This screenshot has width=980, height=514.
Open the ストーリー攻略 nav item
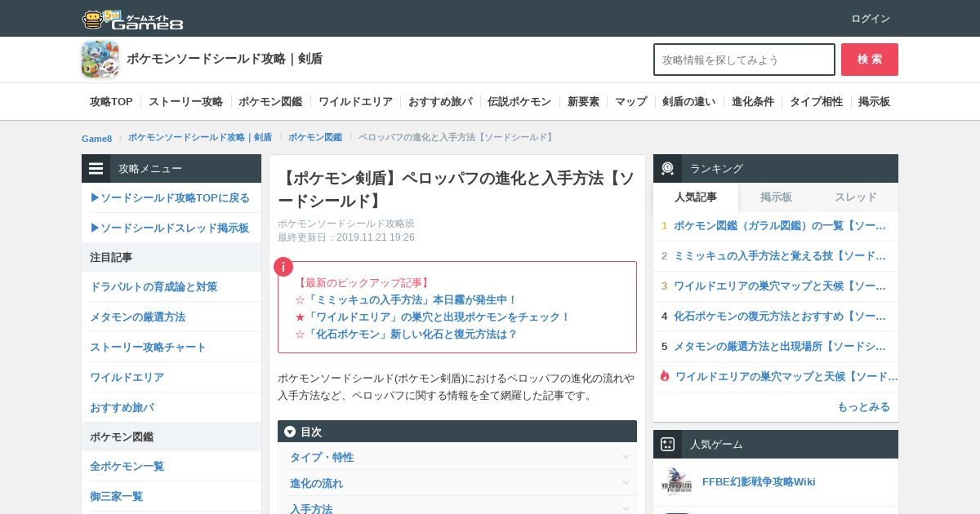(x=185, y=102)
